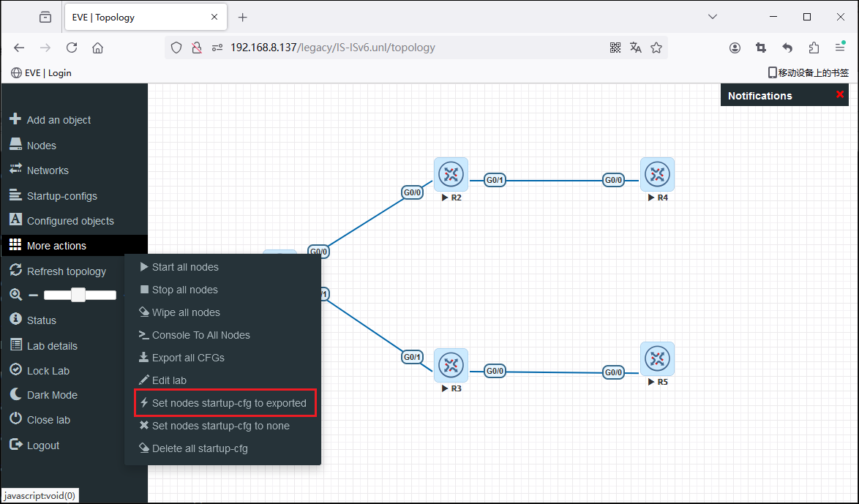Choose Export all CFGs option
The image size is (859, 504).
point(187,358)
